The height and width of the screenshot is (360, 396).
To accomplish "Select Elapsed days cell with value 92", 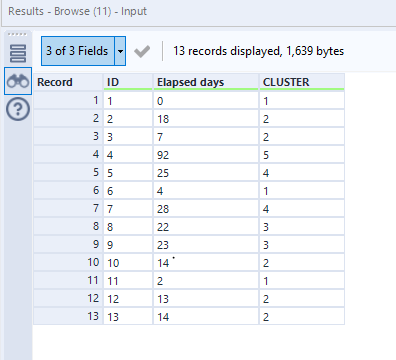I will (x=206, y=155).
